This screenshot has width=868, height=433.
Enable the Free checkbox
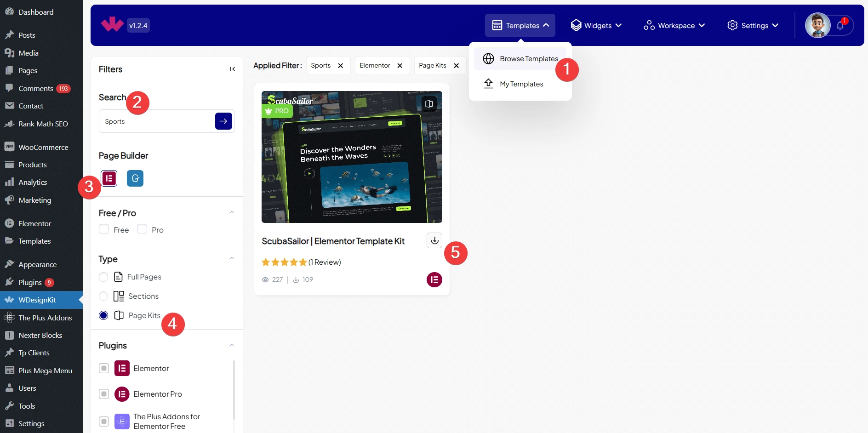tap(104, 229)
